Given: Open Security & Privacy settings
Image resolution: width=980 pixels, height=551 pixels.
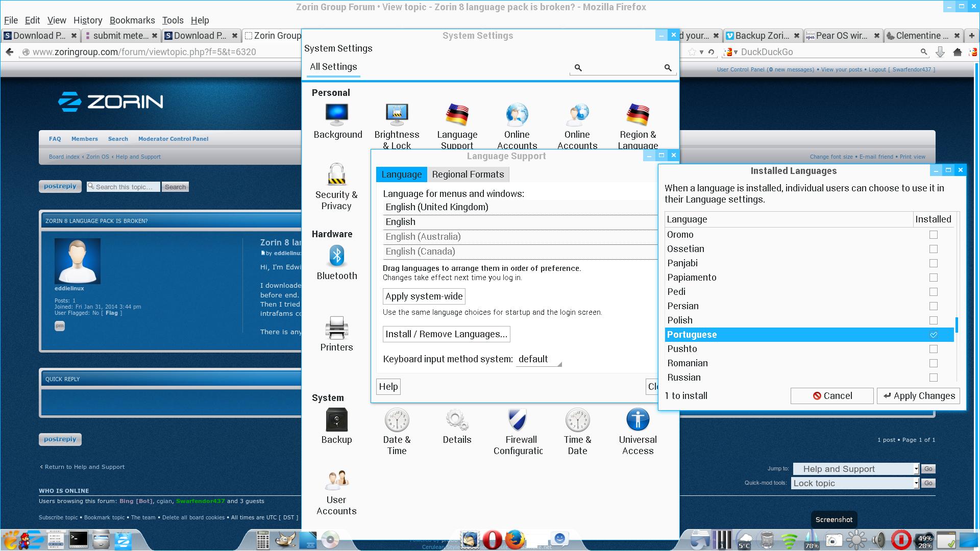Looking at the screenshot, I should point(336,176).
